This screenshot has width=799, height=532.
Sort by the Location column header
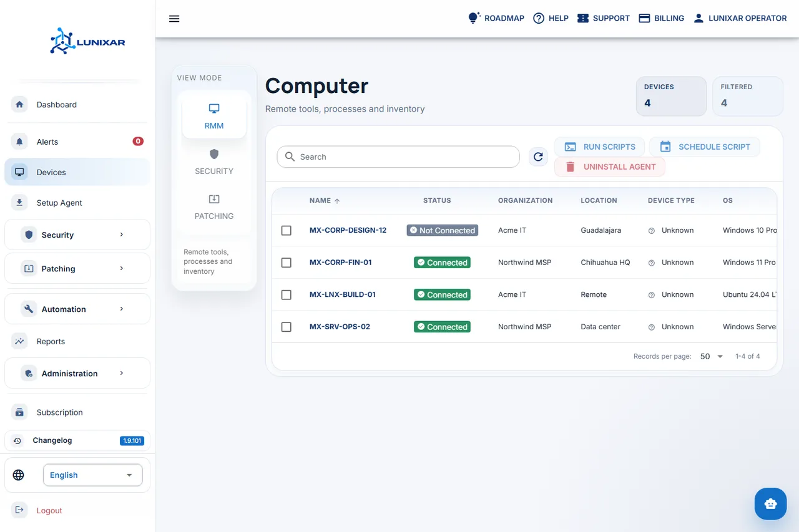click(x=599, y=200)
